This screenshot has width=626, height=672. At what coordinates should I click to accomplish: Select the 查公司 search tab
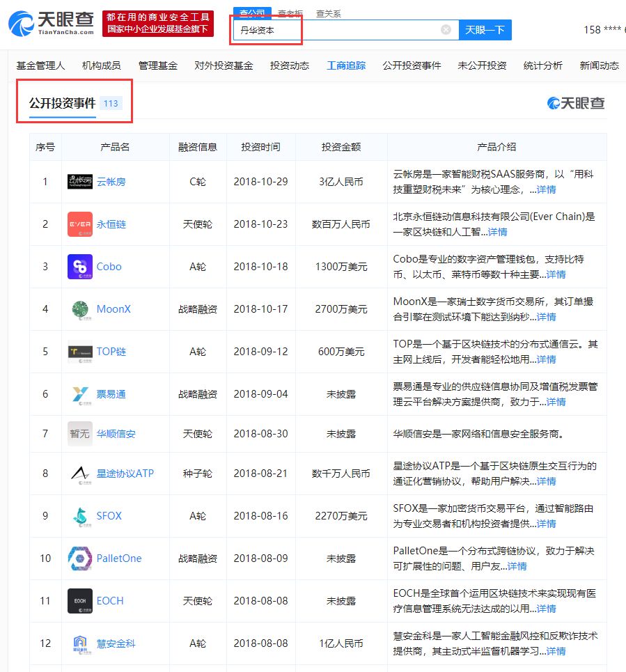(252, 13)
